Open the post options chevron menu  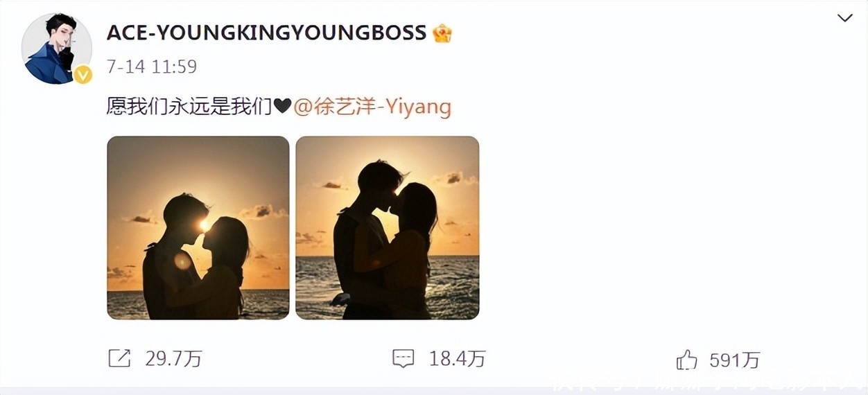845,18
